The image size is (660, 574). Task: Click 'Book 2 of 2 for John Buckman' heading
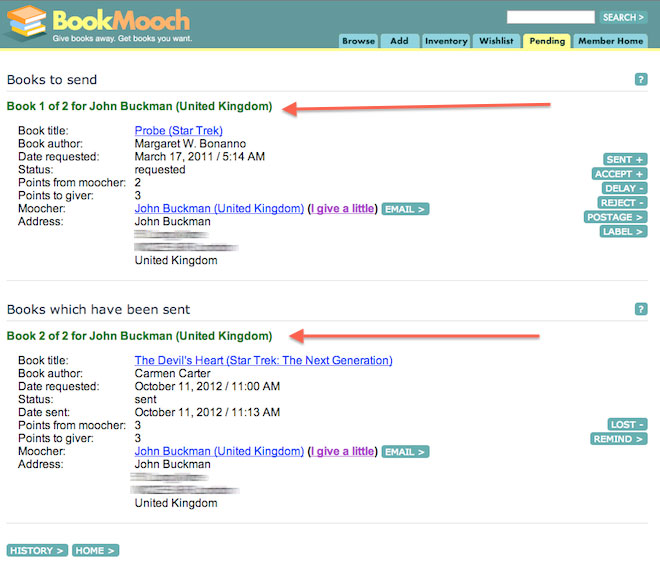click(139, 336)
